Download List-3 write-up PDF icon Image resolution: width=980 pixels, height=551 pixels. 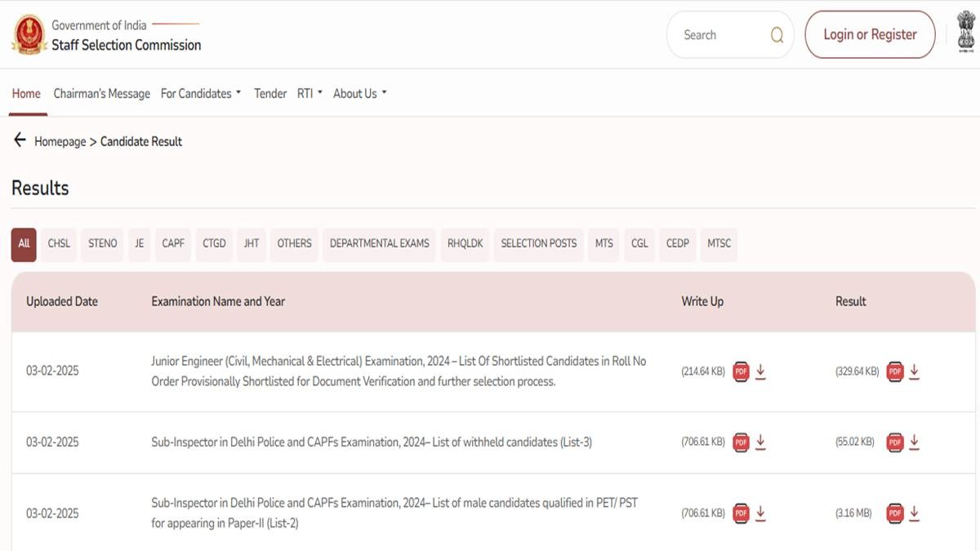click(742, 442)
